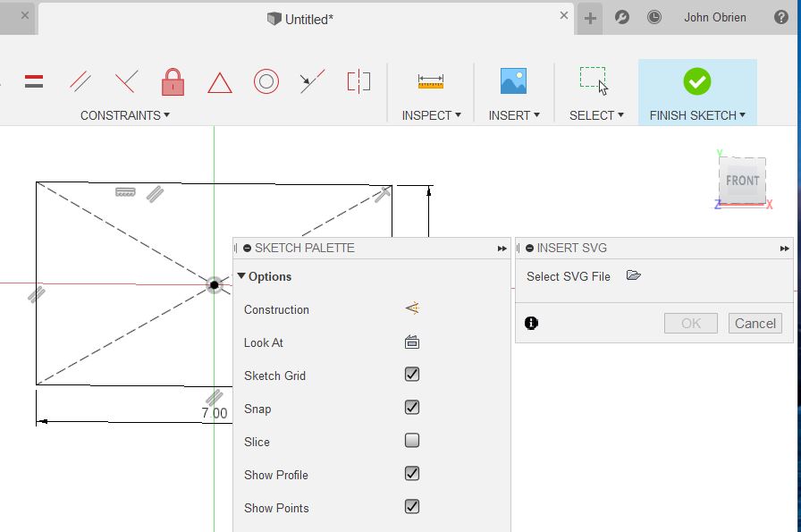Click the green Finish Sketch checkmark
Screen dimensions: 801x532
[696, 81]
